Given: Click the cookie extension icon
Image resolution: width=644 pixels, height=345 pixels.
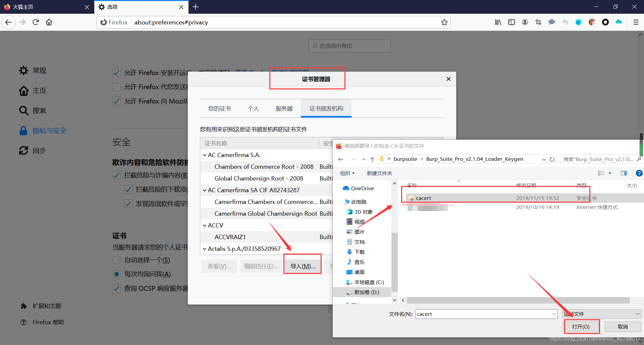Looking at the screenshot, I should 592,22.
